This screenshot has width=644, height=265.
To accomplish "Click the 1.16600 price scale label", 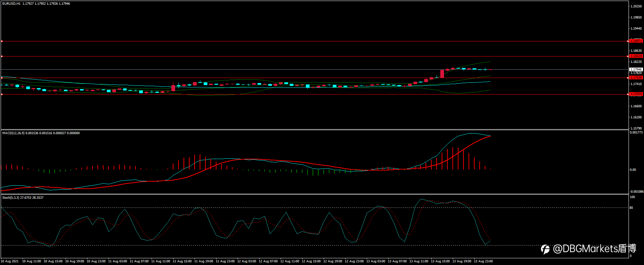I will 636,106.
